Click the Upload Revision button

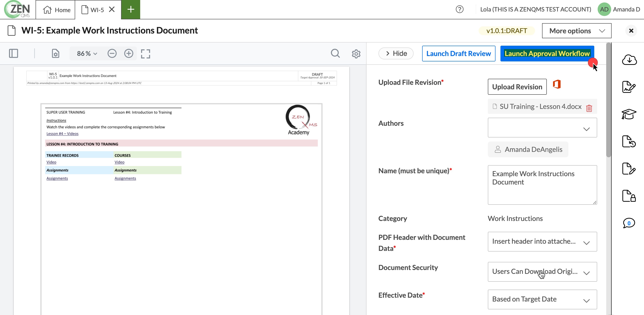(517, 87)
